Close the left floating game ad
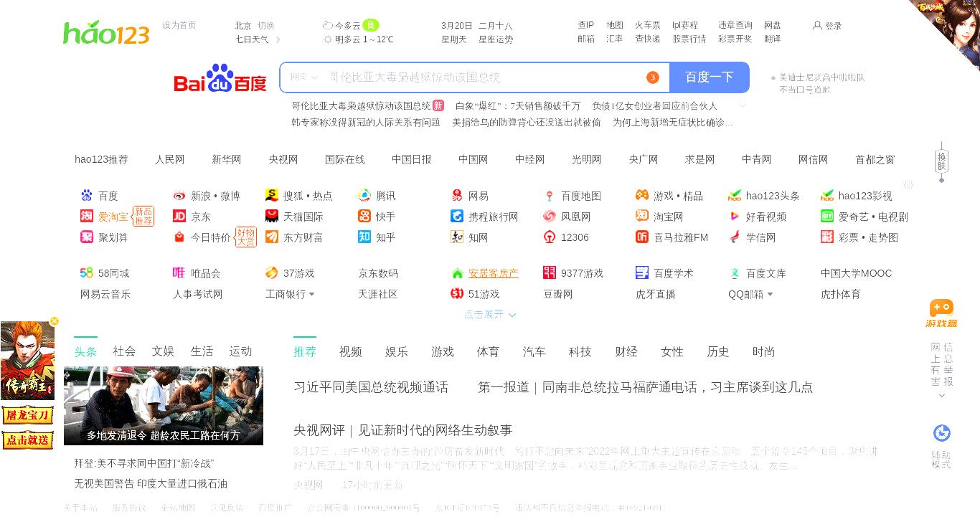 pyautogui.click(x=55, y=321)
